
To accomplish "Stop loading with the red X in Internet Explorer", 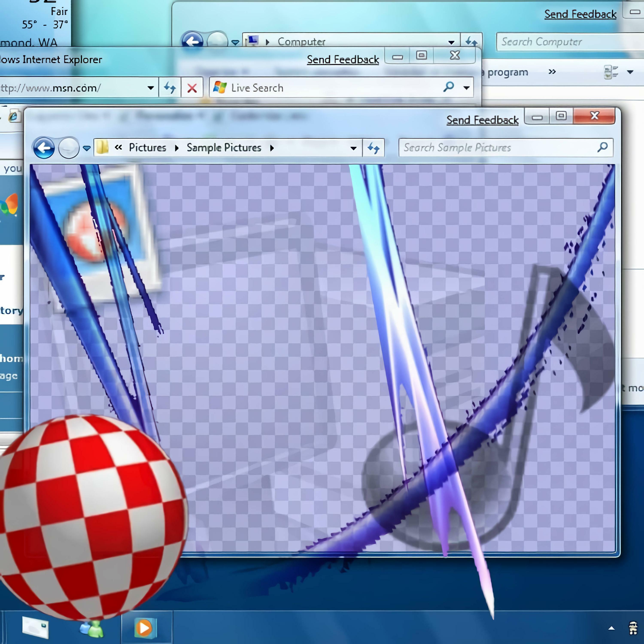I will coord(192,88).
